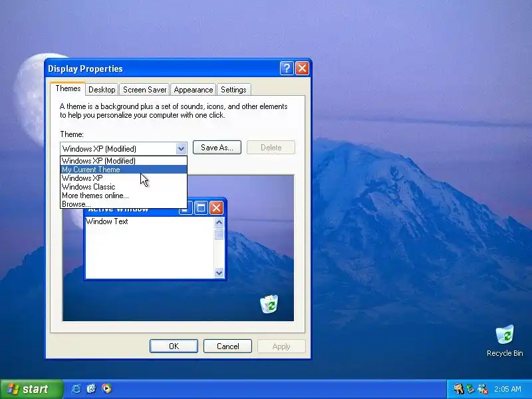Click the Help question mark button
The height and width of the screenshot is (399, 532).
[287, 68]
